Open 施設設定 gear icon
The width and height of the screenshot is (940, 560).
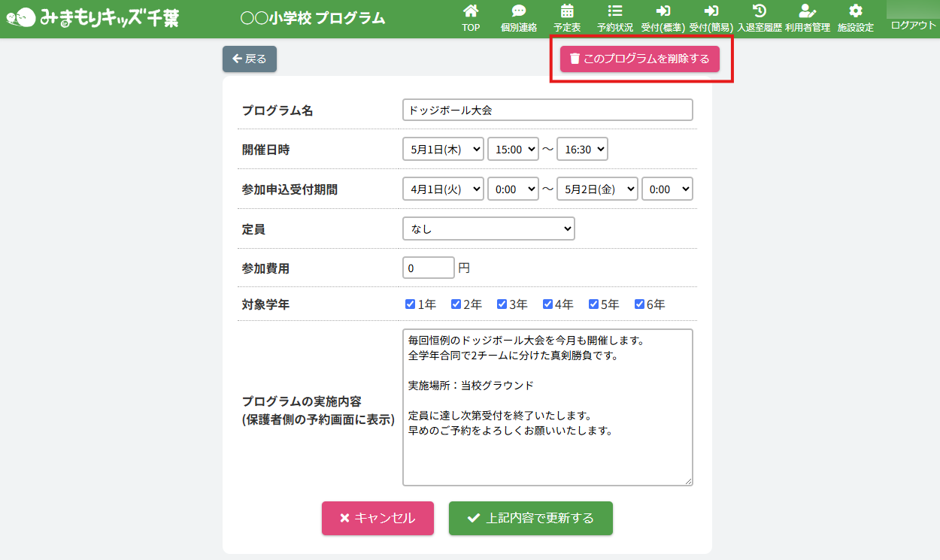tap(855, 11)
